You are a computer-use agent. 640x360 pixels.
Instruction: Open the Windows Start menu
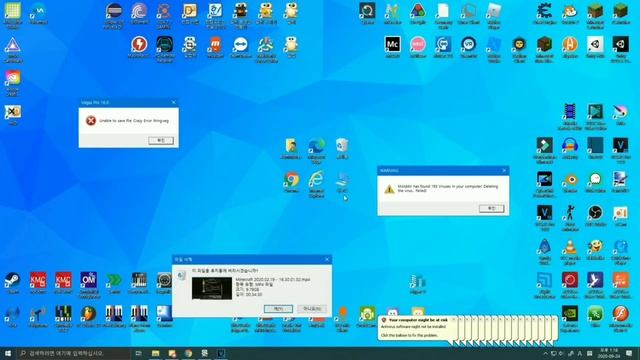pyautogui.click(x=8, y=353)
